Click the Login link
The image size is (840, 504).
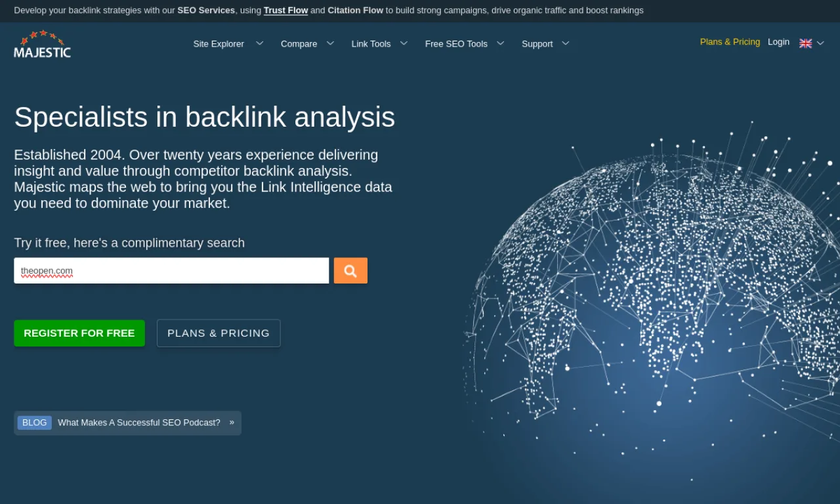tap(778, 42)
